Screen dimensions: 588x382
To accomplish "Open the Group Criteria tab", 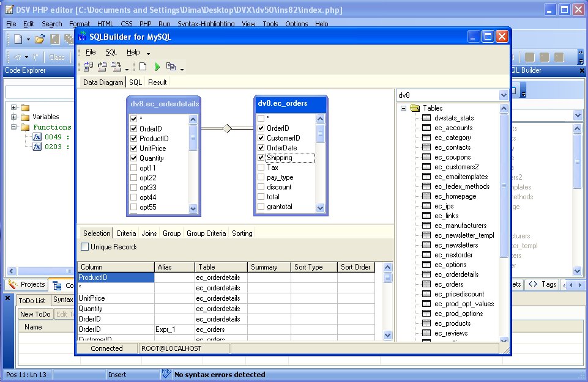I will tap(206, 233).
